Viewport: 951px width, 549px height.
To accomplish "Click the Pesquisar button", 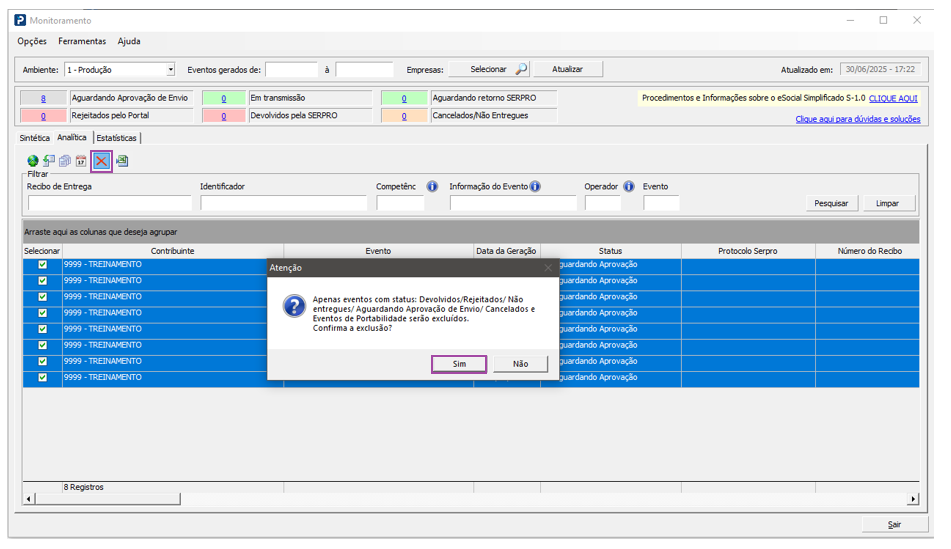I will click(x=831, y=203).
